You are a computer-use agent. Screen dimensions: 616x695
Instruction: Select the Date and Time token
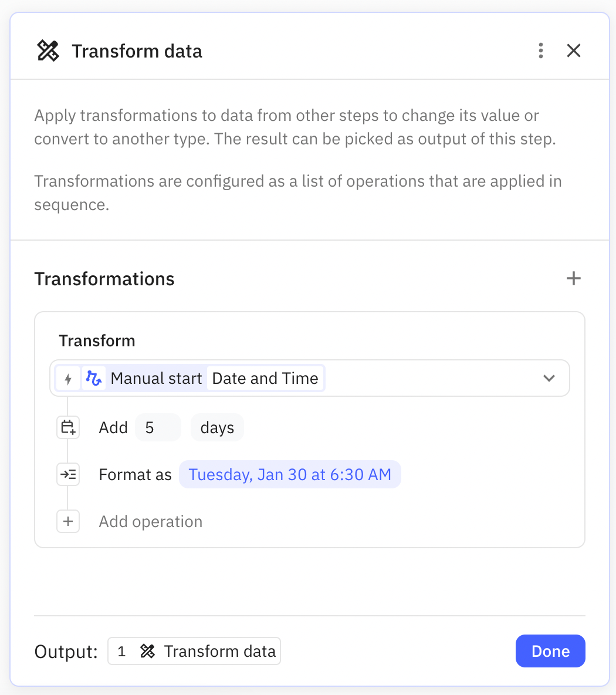pyautogui.click(x=265, y=378)
